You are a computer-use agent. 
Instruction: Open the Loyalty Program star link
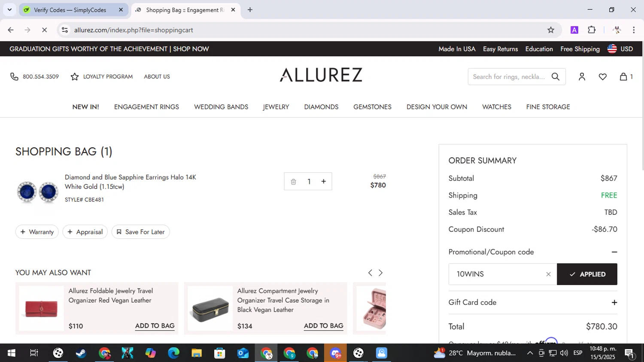tap(102, 76)
